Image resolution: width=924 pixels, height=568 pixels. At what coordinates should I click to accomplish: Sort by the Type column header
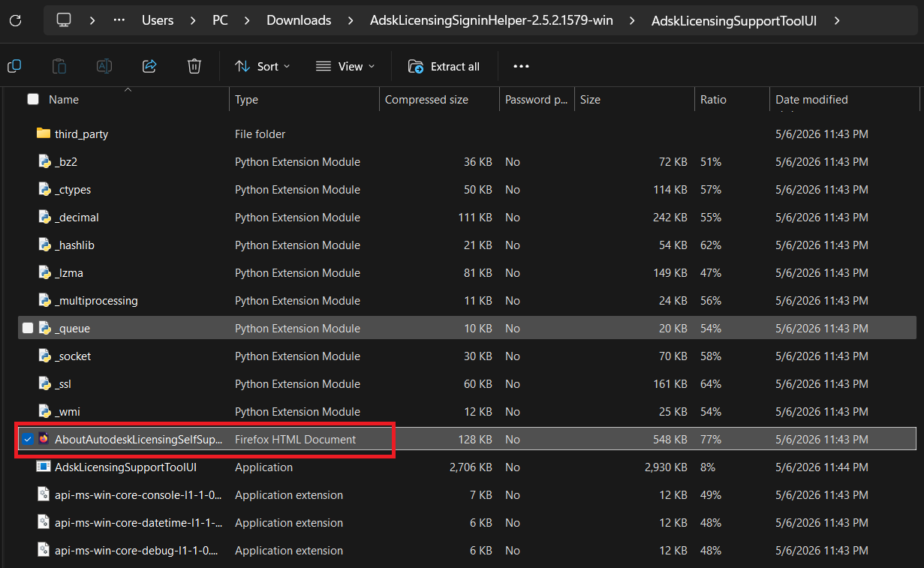(x=246, y=99)
